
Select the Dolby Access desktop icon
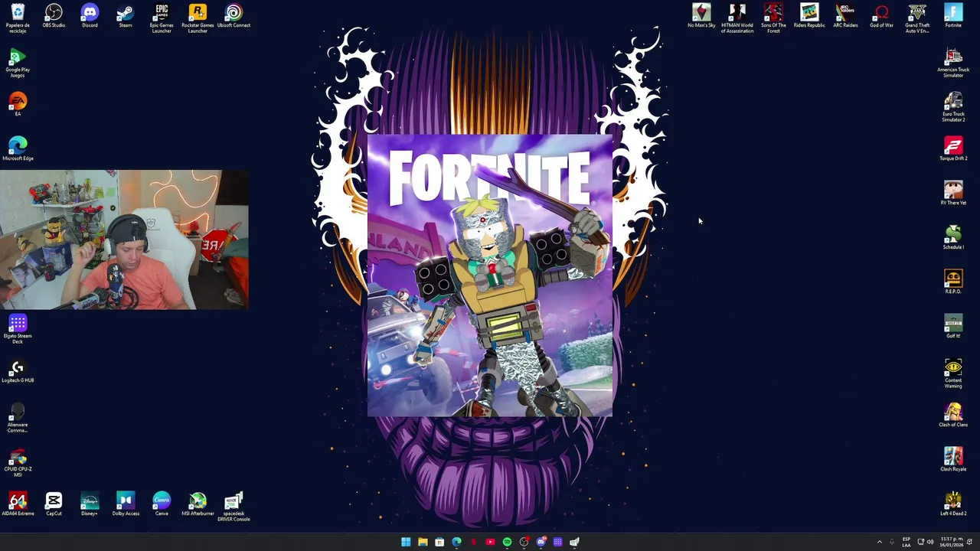tap(126, 504)
